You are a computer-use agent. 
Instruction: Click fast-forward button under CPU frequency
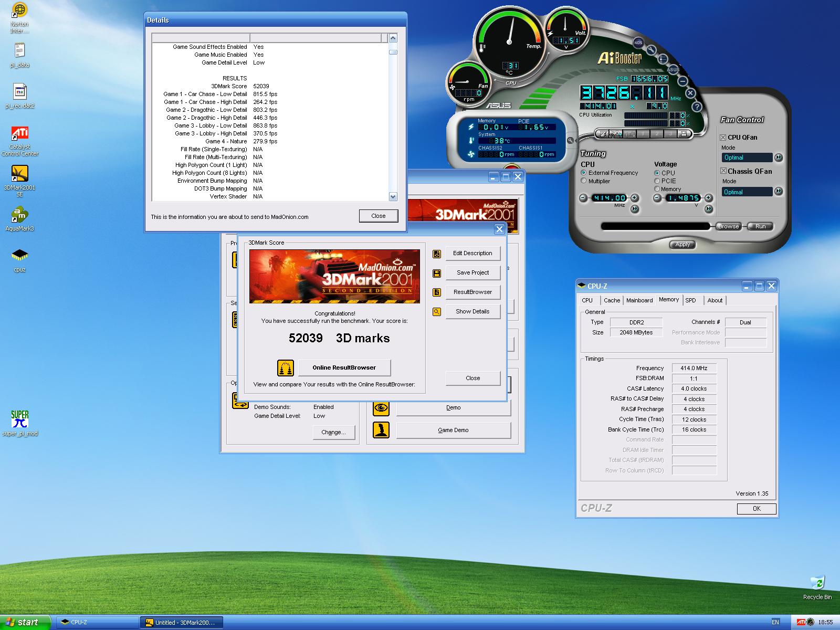[634, 208]
